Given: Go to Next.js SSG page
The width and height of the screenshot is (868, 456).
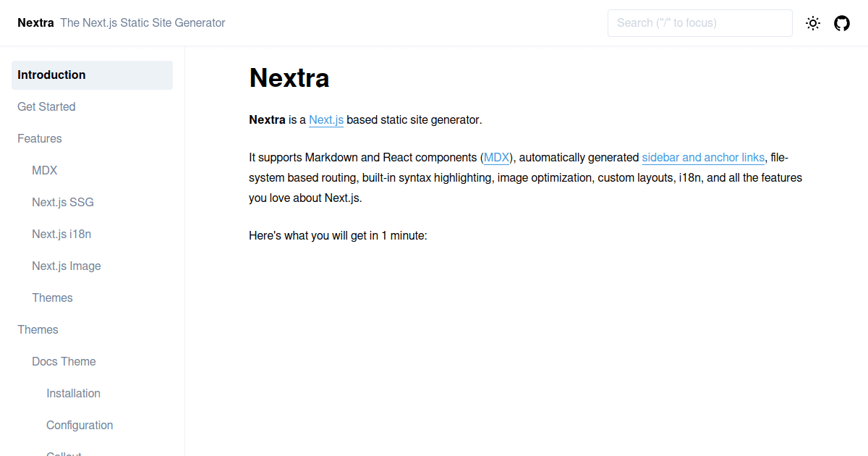Looking at the screenshot, I should pos(63,203).
